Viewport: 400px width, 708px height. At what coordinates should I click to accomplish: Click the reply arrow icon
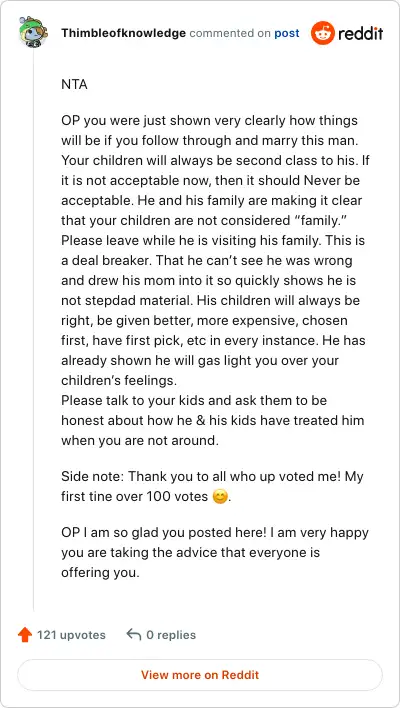point(134,634)
